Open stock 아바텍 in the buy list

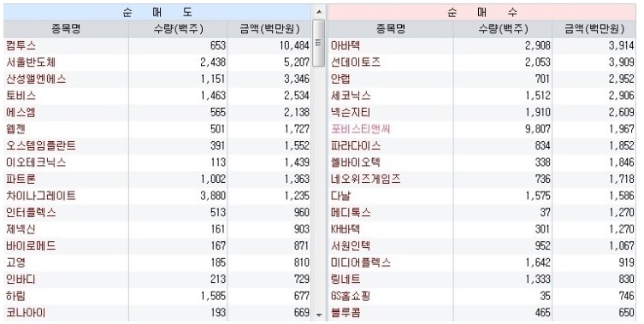346,45
